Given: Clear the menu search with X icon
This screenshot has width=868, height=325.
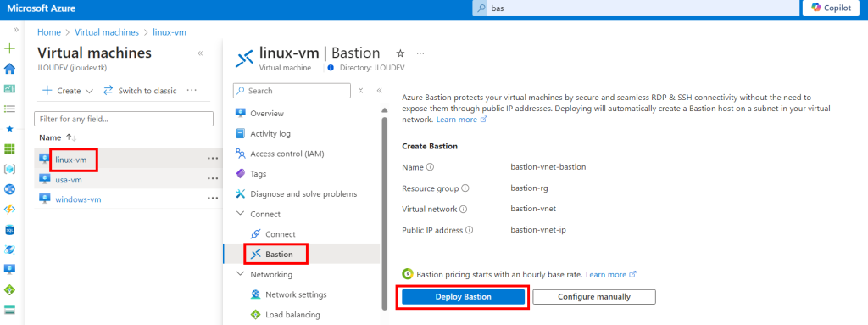Looking at the screenshot, I should [360, 91].
